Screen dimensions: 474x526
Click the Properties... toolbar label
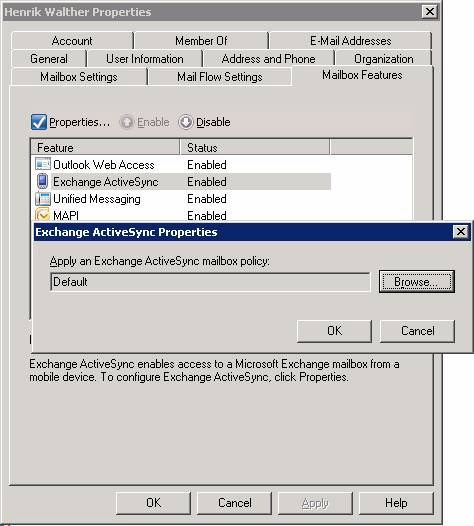[x=80, y=122]
